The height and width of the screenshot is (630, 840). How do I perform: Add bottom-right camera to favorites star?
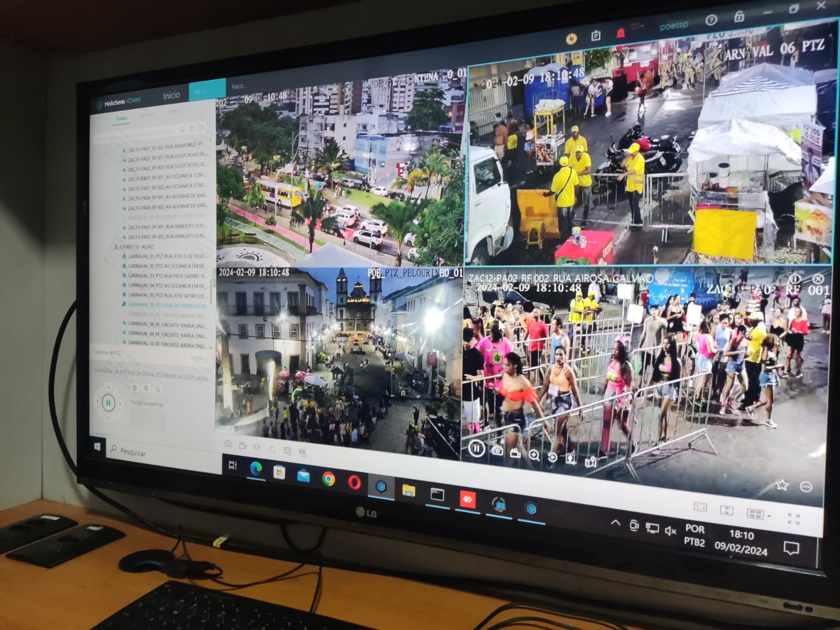pyautogui.click(x=782, y=485)
